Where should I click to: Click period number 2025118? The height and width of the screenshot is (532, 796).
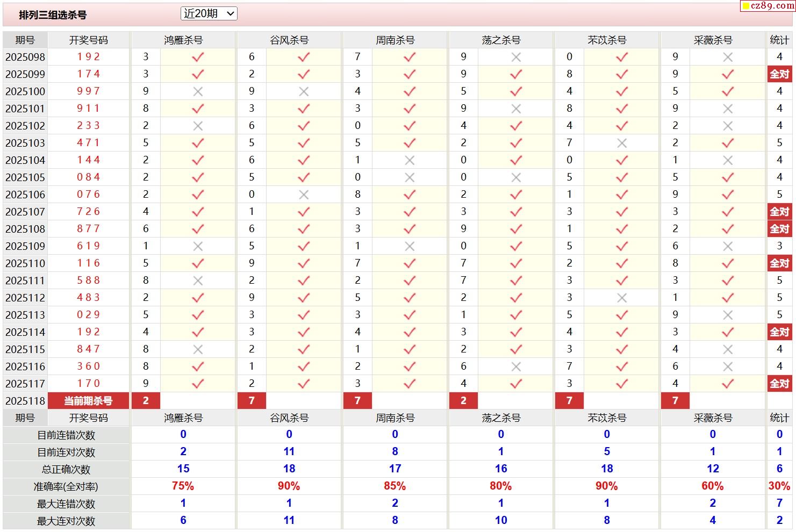(x=25, y=401)
